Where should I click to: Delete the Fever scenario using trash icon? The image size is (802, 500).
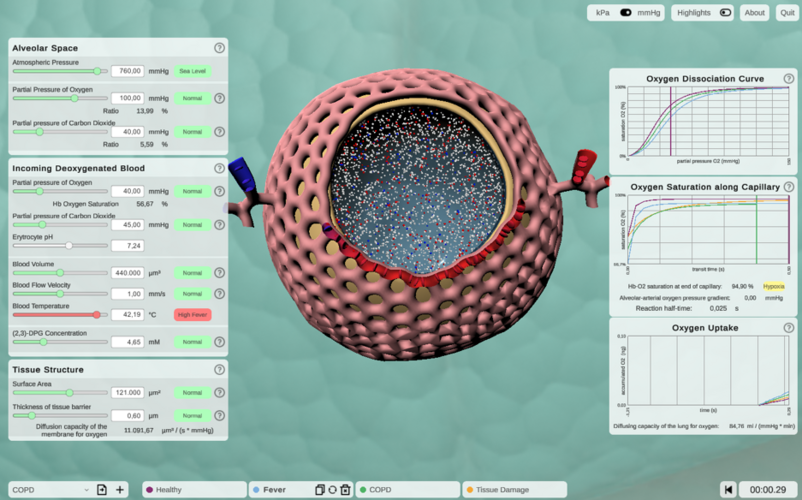click(x=345, y=490)
